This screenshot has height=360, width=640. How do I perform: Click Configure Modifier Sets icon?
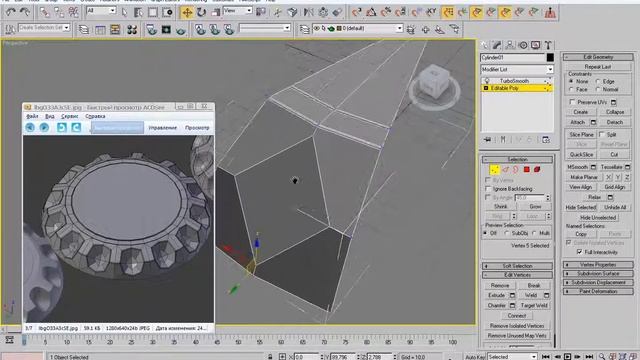[546, 140]
